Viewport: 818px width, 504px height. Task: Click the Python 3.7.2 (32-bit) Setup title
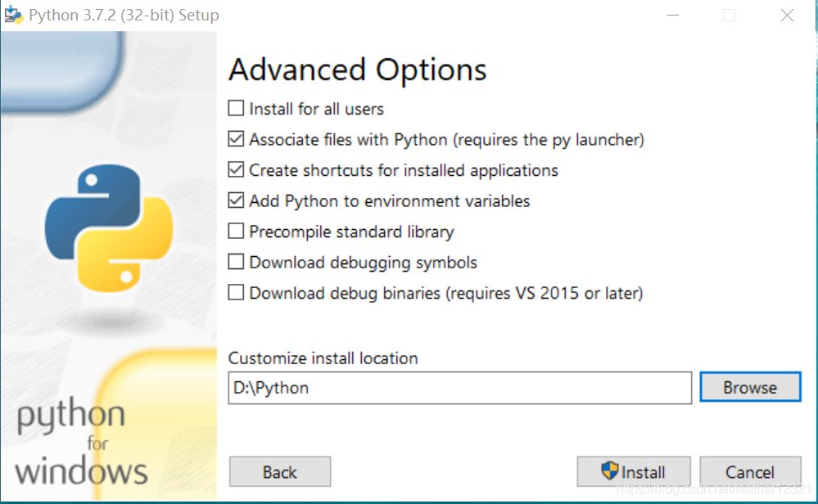click(x=124, y=15)
